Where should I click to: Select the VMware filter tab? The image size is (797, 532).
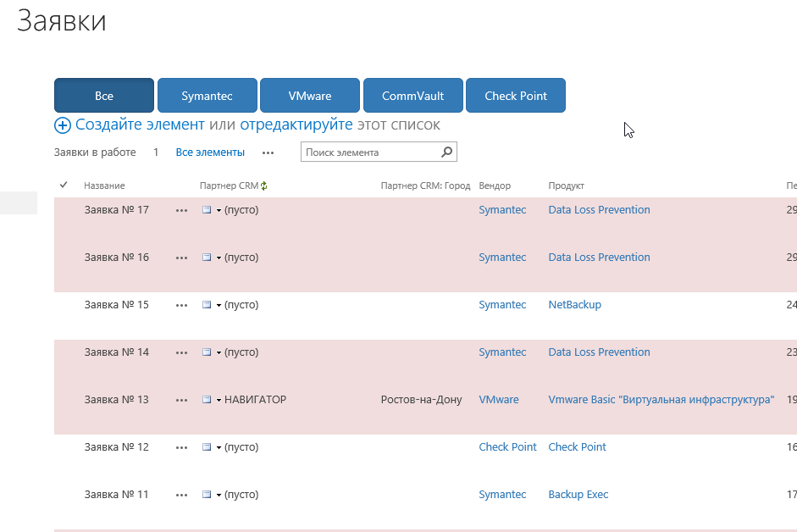pos(310,96)
